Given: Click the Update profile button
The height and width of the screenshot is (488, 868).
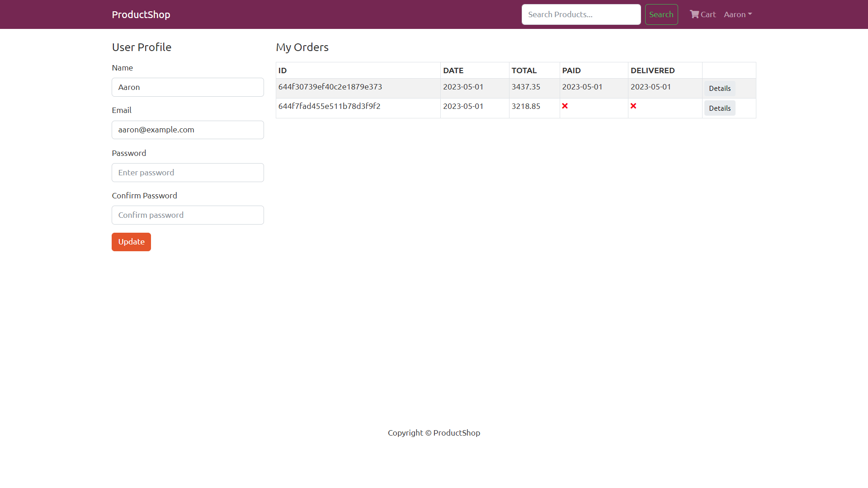Looking at the screenshot, I should pos(131,242).
